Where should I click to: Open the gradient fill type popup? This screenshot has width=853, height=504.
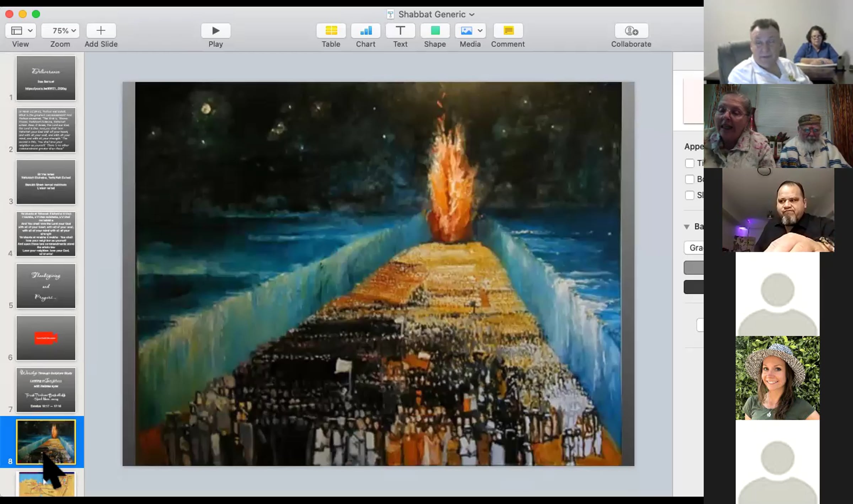click(x=695, y=248)
